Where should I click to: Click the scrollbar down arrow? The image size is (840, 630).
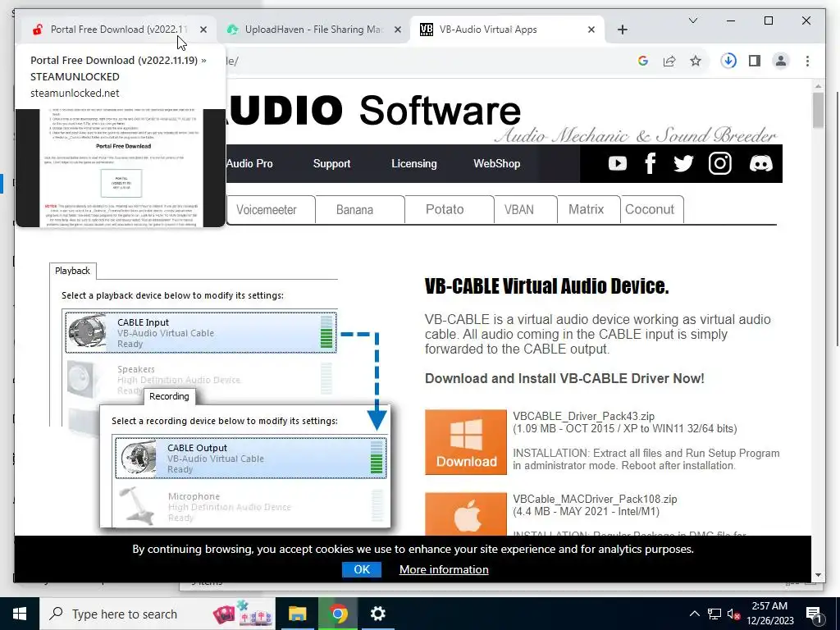tap(818, 575)
